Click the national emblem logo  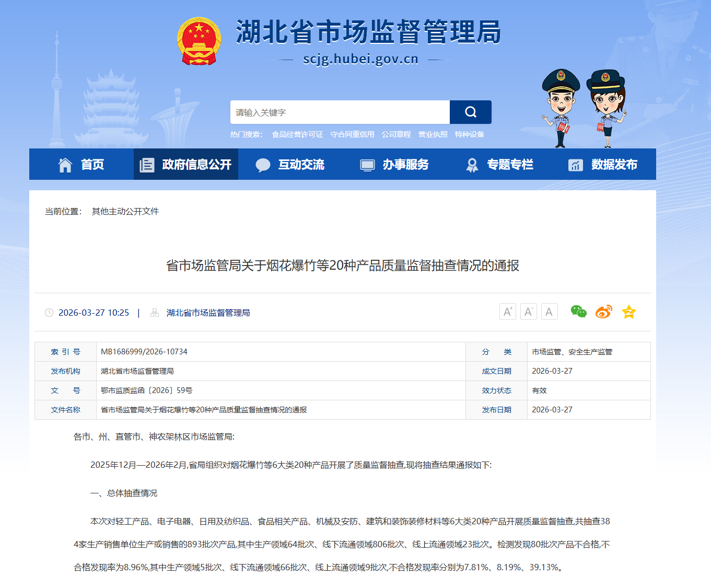[x=198, y=39]
